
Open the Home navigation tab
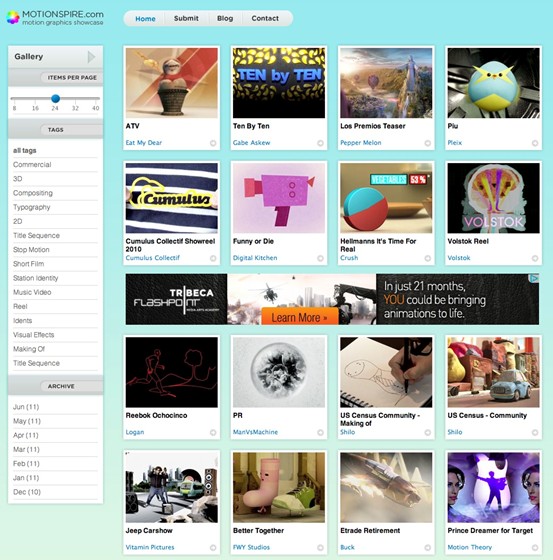(x=145, y=19)
